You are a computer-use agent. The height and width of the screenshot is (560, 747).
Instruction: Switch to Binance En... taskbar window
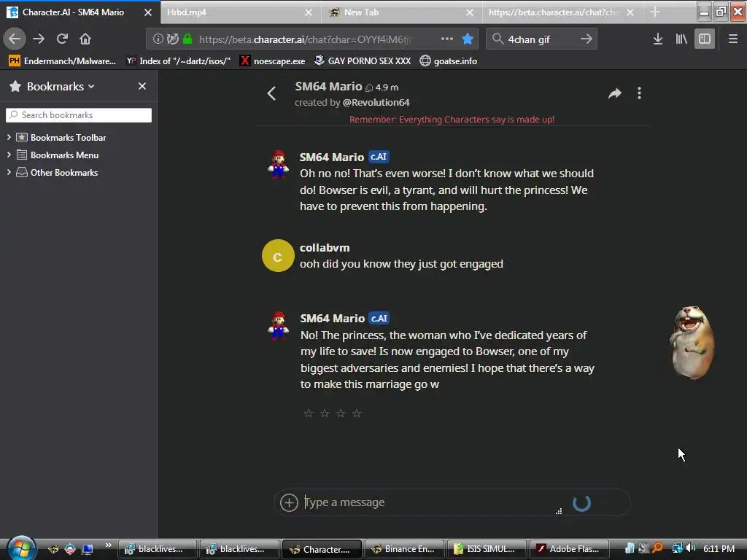[403, 549]
